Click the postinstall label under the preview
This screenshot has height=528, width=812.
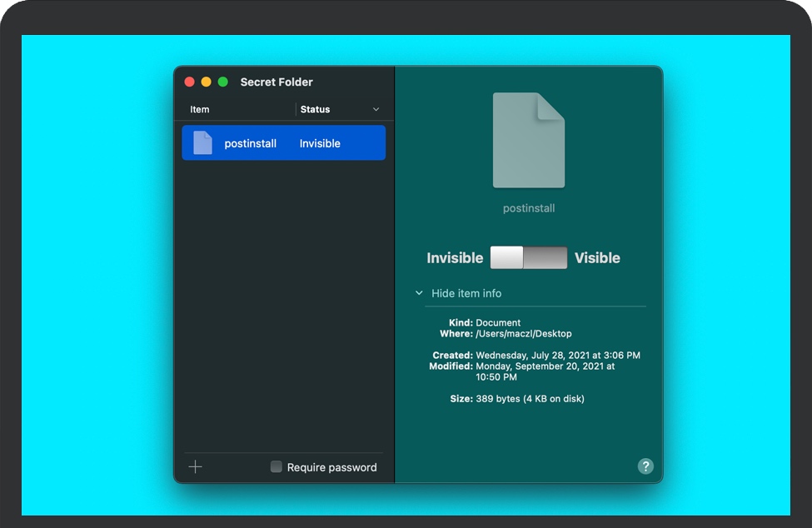click(529, 208)
